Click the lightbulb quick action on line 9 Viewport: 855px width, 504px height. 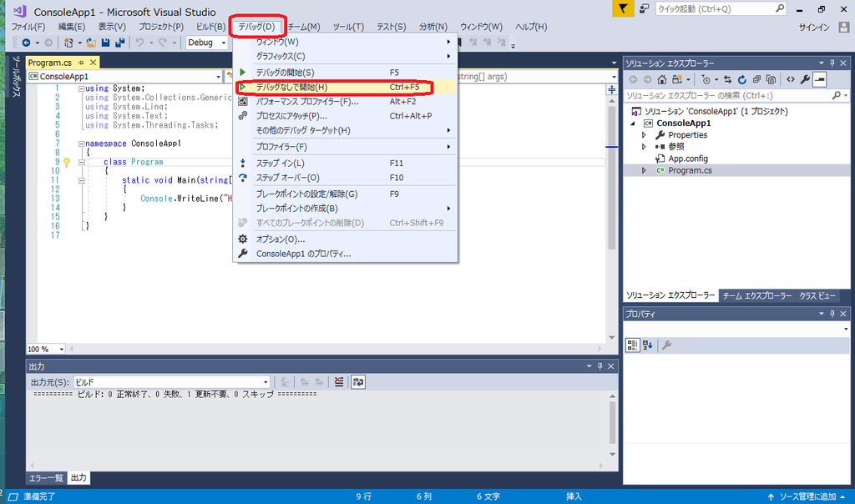coord(67,162)
